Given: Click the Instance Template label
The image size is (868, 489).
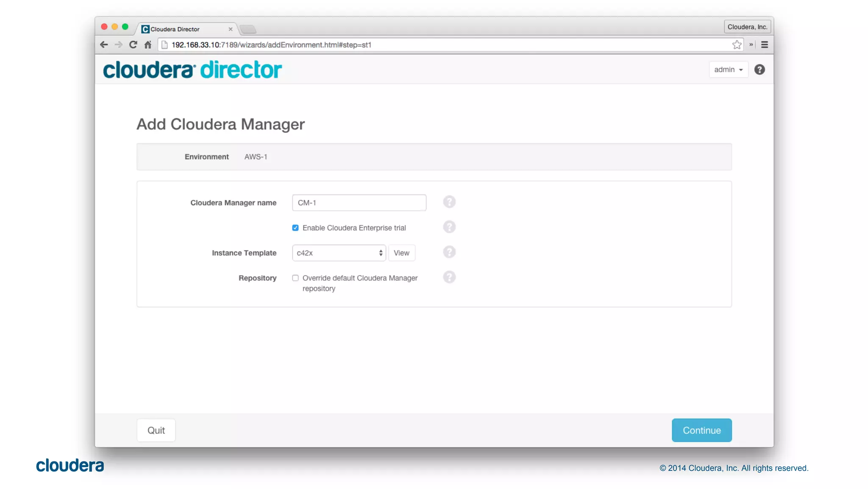Looking at the screenshot, I should 244,253.
